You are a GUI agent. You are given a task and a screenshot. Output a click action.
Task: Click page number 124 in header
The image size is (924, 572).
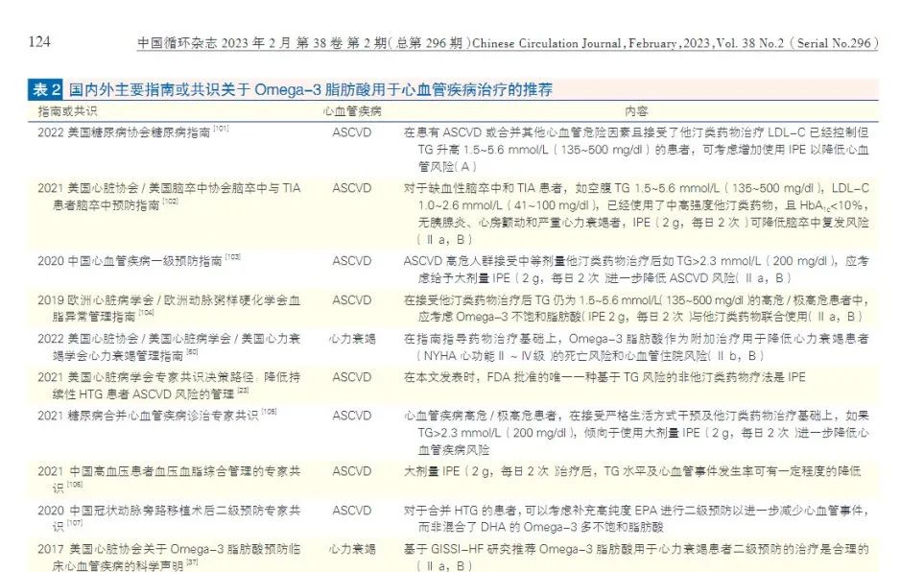point(39,42)
